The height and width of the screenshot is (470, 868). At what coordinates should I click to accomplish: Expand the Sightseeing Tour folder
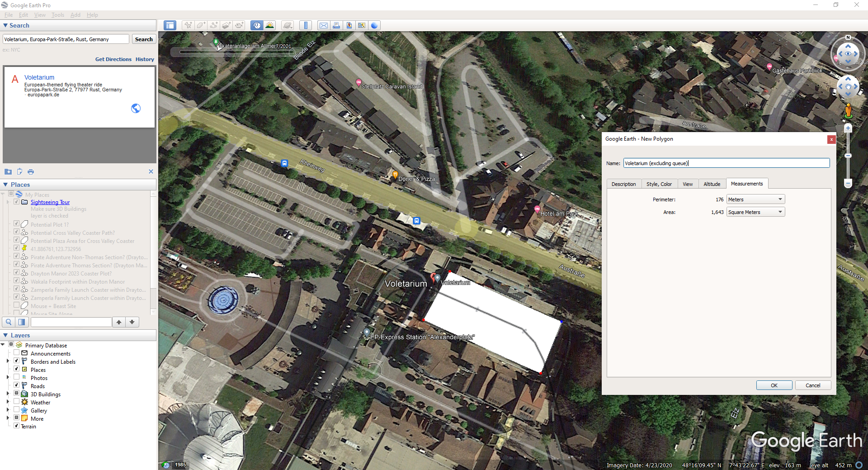click(8, 202)
